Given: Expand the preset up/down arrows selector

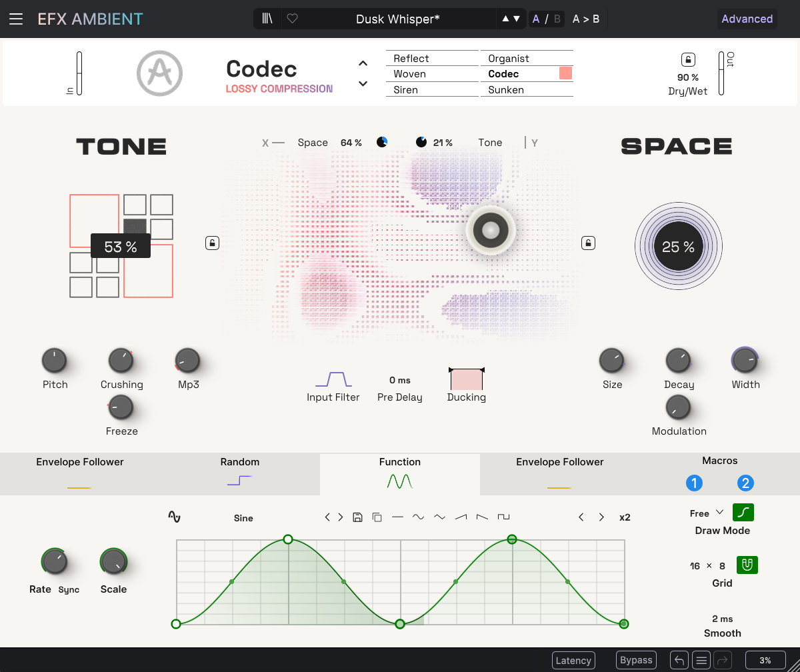Looking at the screenshot, I should tap(510, 19).
